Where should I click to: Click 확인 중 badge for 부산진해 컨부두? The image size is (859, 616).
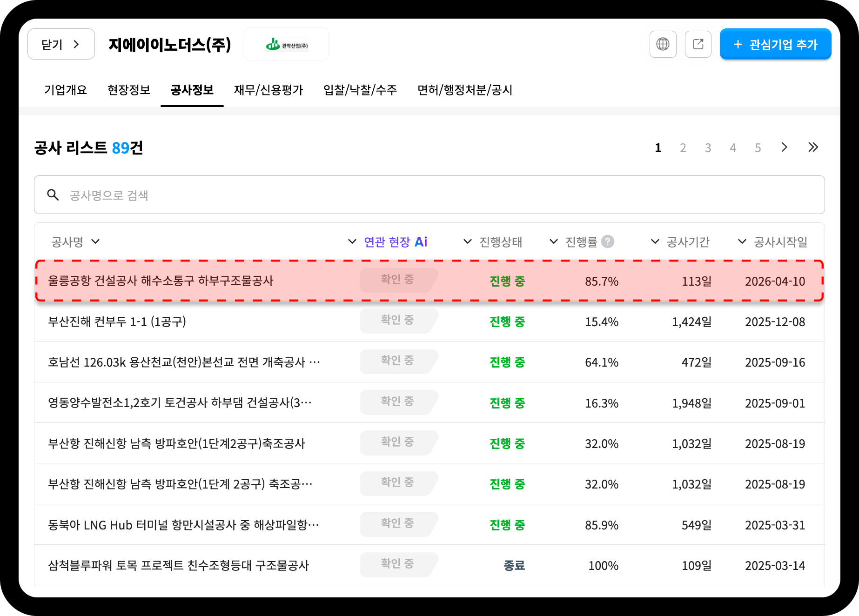398,321
